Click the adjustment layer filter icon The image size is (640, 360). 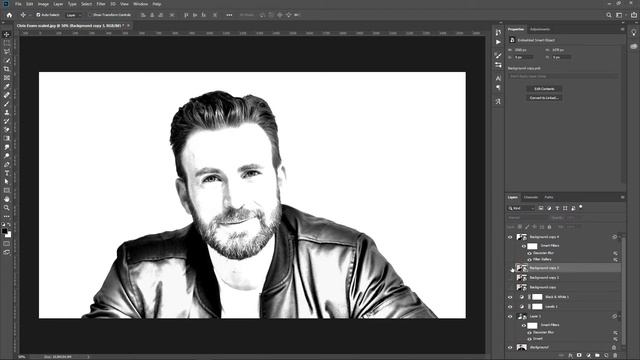549,208
